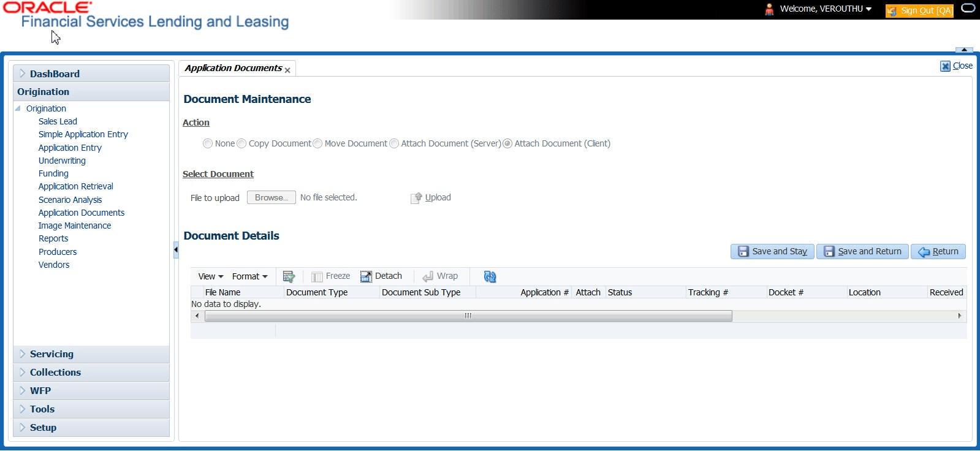Expand the Setup accordion panel

pos(91,428)
